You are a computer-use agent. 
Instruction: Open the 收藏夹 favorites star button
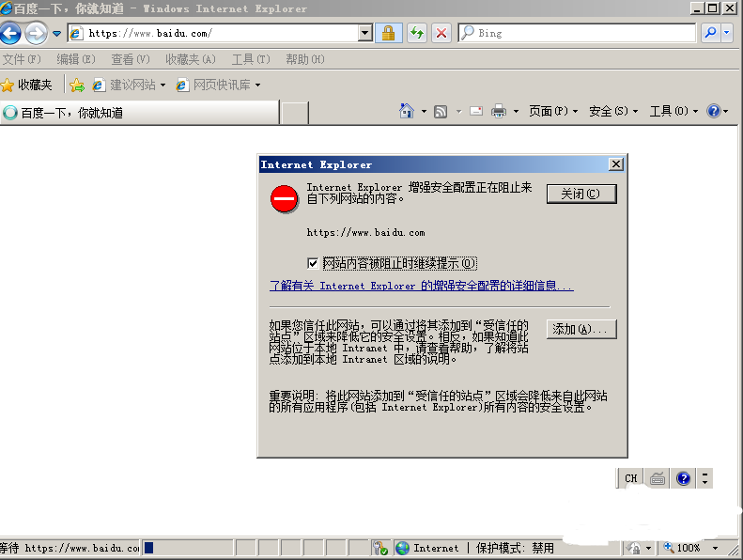point(26,85)
